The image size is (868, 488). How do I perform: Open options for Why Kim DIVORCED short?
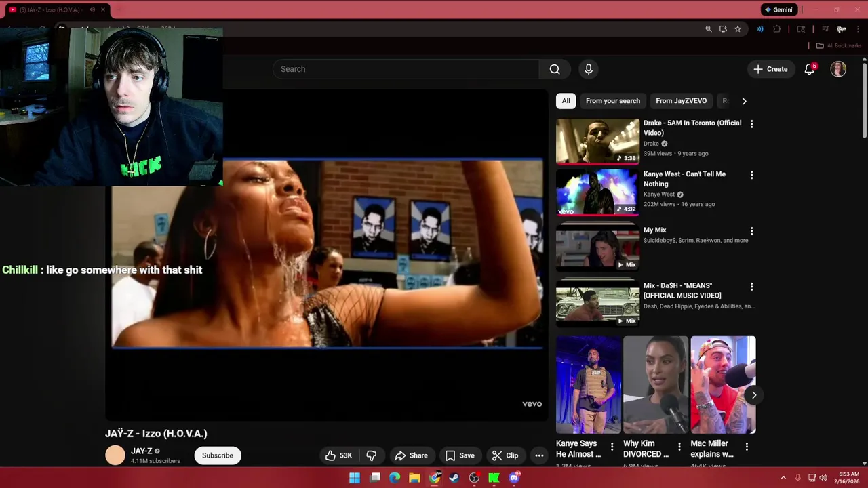click(x=679, y=447)
